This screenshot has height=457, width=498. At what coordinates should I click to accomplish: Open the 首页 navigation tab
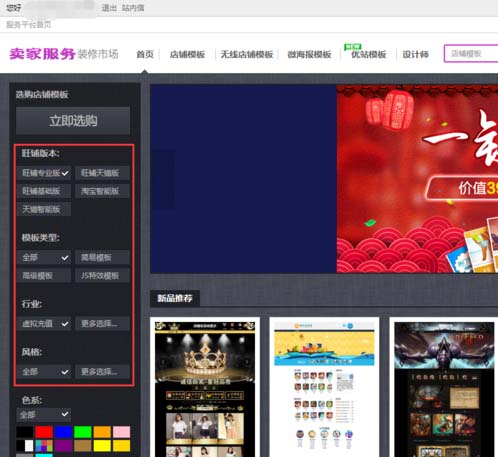click(x=145, y=54)
